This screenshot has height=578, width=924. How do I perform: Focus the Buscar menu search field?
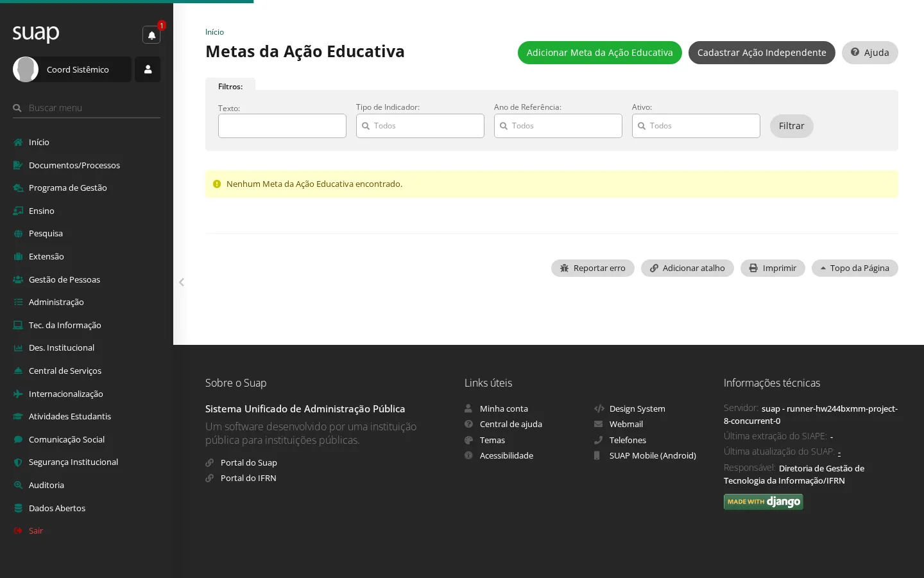point(87,108)
